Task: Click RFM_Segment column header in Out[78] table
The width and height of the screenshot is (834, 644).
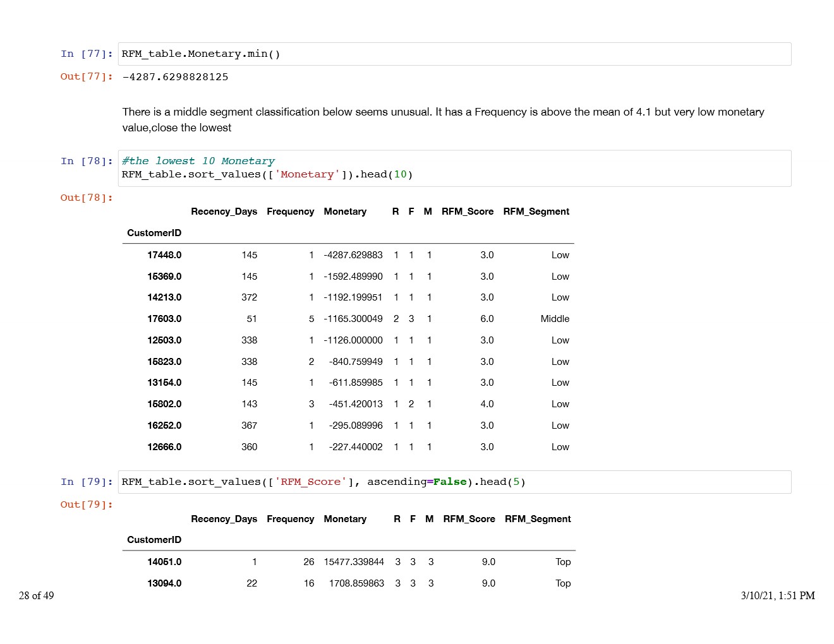Action: tap(536, 212)
